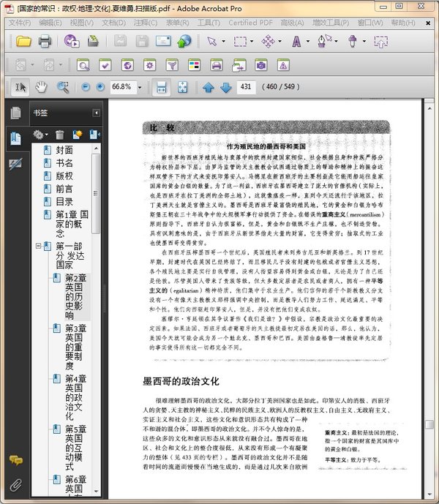
Task: Open the zoom percentage dropdown arrow
Action: [140, 87]
